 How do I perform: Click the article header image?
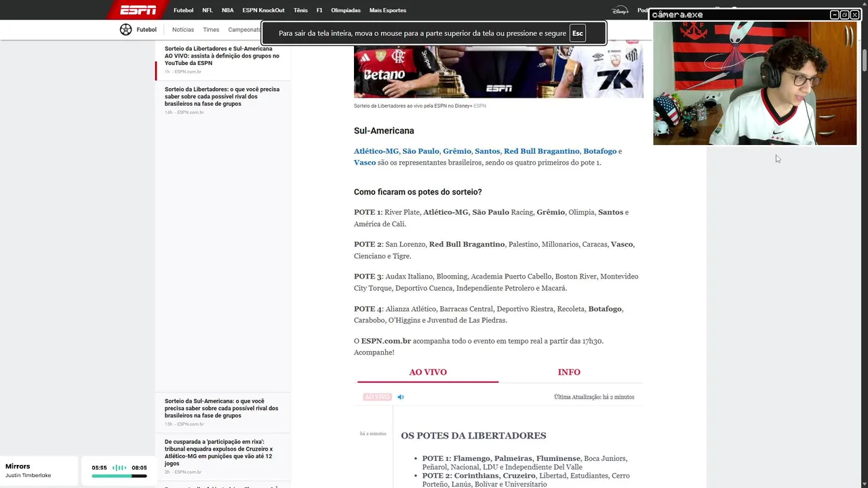pyautogui.click(x=498, y=73)
